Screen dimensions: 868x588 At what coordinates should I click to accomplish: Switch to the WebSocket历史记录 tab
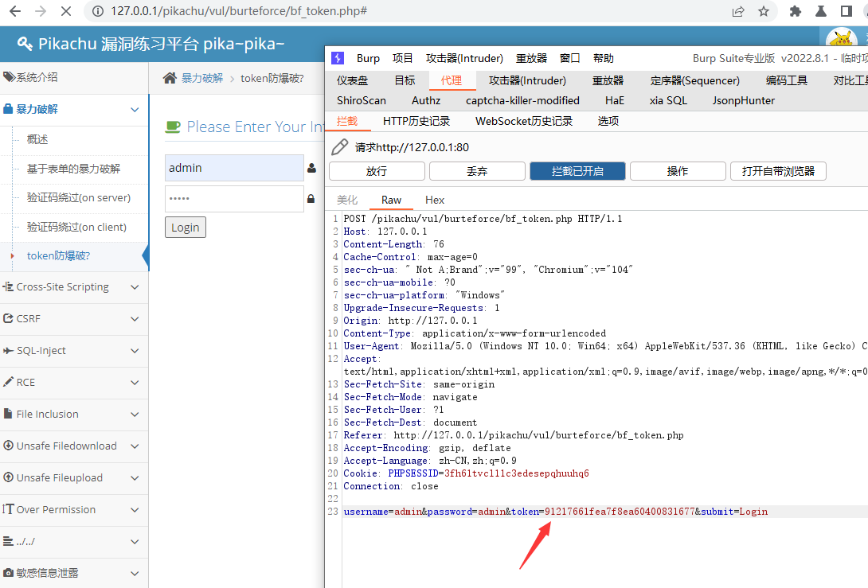[x=524, y=121]
